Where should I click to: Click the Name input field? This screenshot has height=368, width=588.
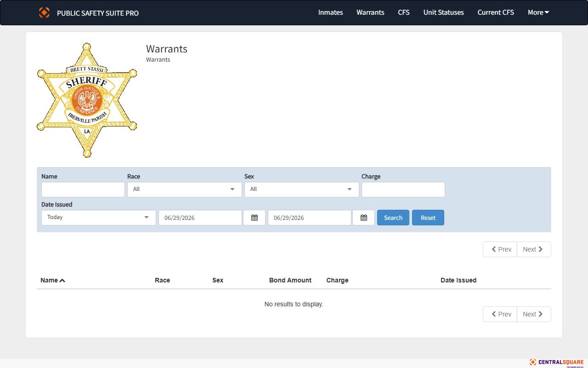pyautogui.click(x=83, y=190)
